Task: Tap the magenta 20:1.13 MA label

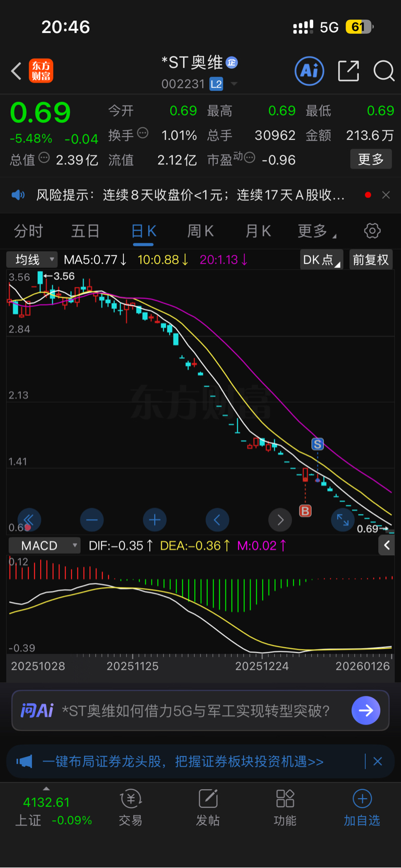Action: point(224,259)
